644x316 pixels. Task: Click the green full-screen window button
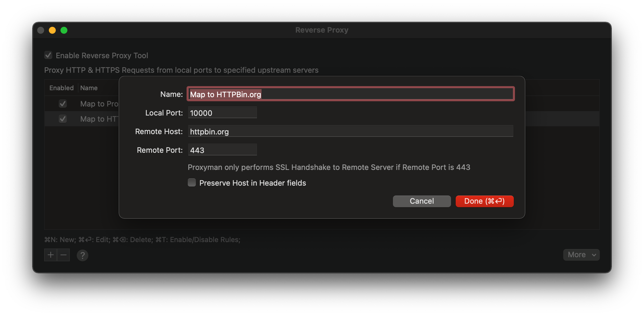[64, 30]
